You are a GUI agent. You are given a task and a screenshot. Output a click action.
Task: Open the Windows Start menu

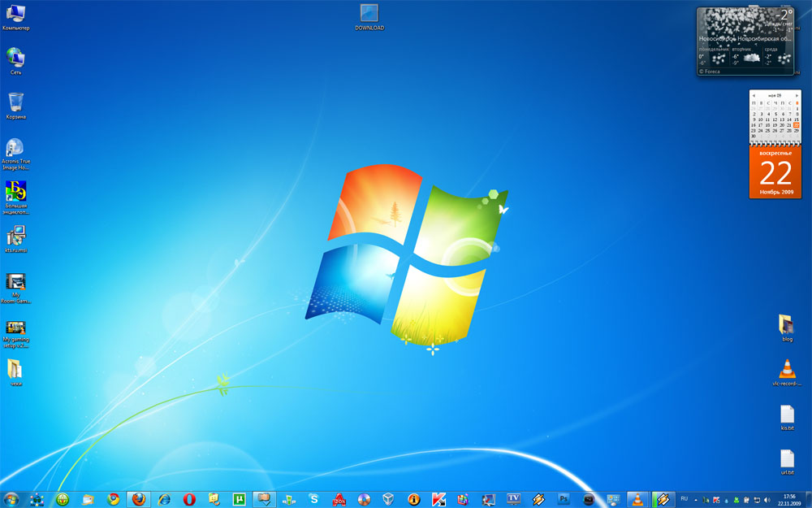(x=11, y=499)
